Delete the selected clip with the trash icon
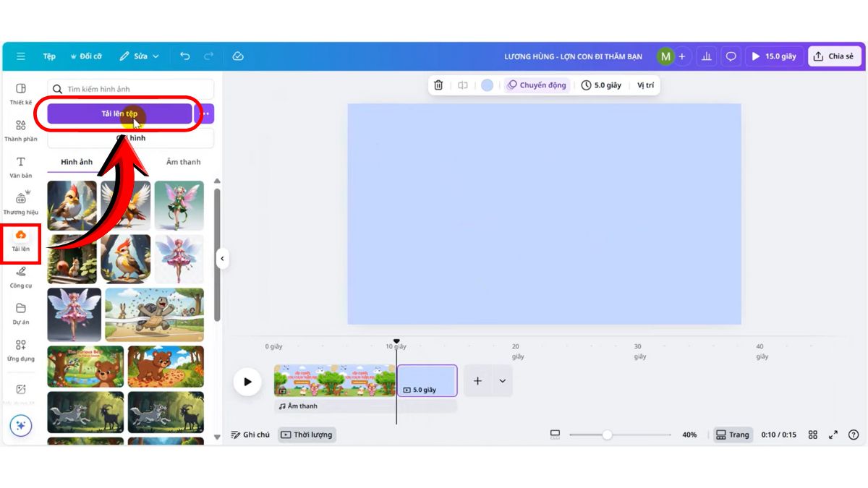The height and width of the screenshot is (488, 868). tap(438, 85)
